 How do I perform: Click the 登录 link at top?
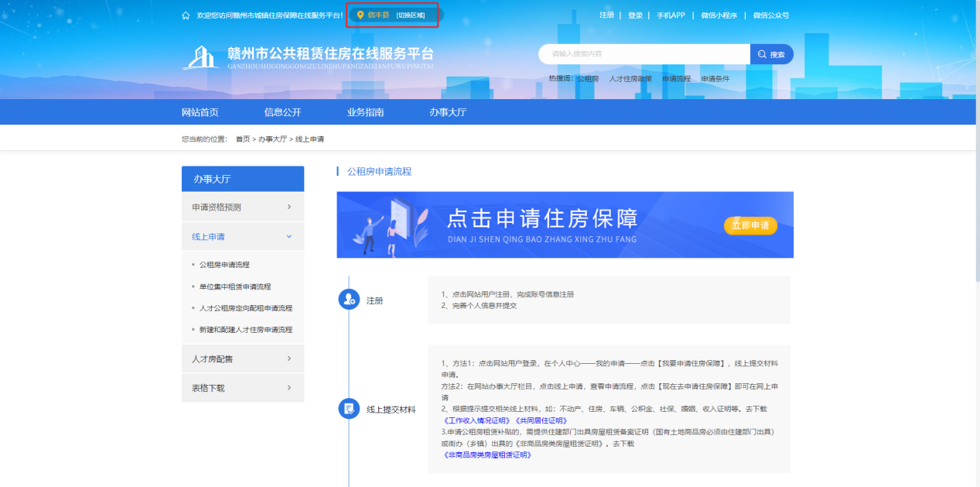point(635,15)
